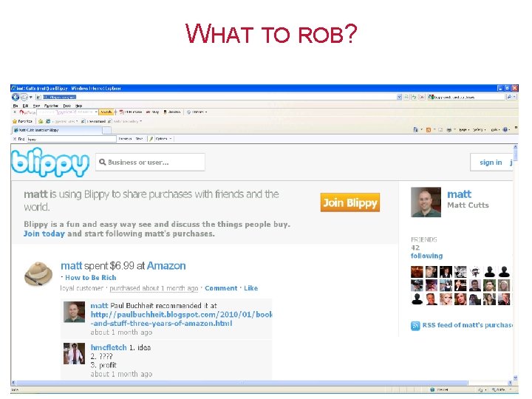Click the Join today link

tap(44, 233)
